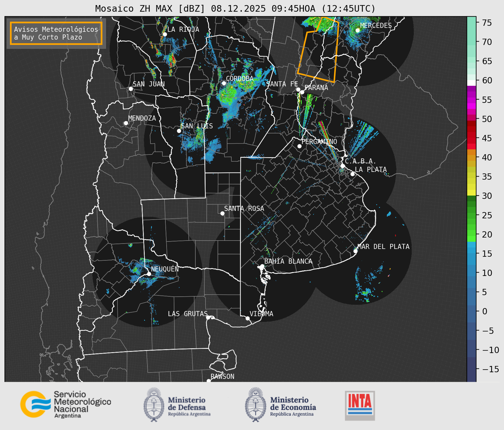This screenshot has height=430, width=504.
Task: Select the NEUQUÉN city marker
Action: pos(149,274)
